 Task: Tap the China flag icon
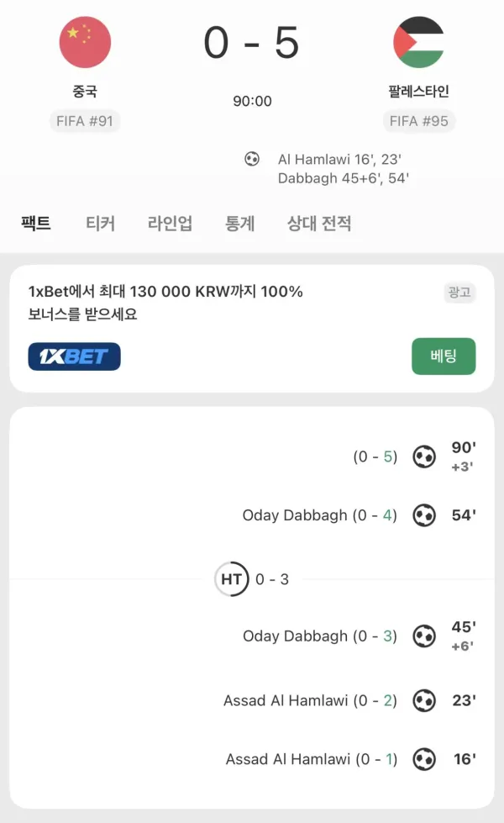tap(85, 42)
